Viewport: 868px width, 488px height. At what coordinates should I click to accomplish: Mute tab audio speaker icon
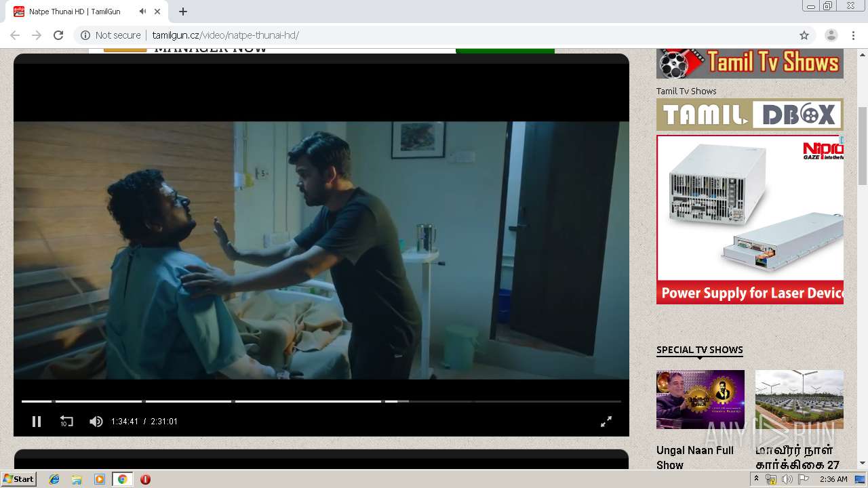pyautogui.click(x=142, y=12)
